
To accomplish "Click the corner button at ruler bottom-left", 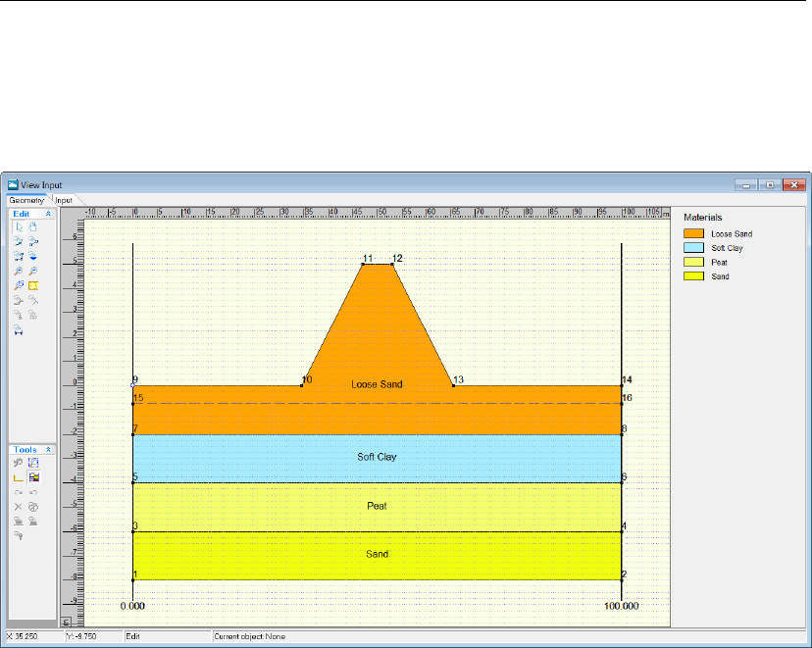I will tap(66, 623).
